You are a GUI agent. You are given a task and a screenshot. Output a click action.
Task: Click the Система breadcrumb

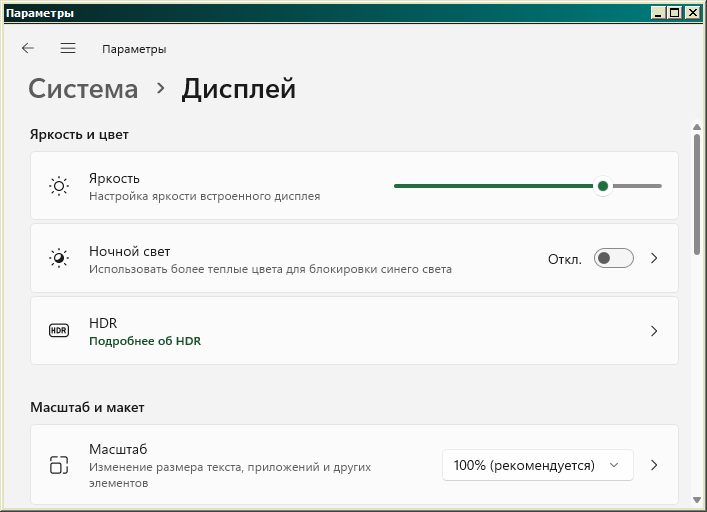click(x=83, y=89)
